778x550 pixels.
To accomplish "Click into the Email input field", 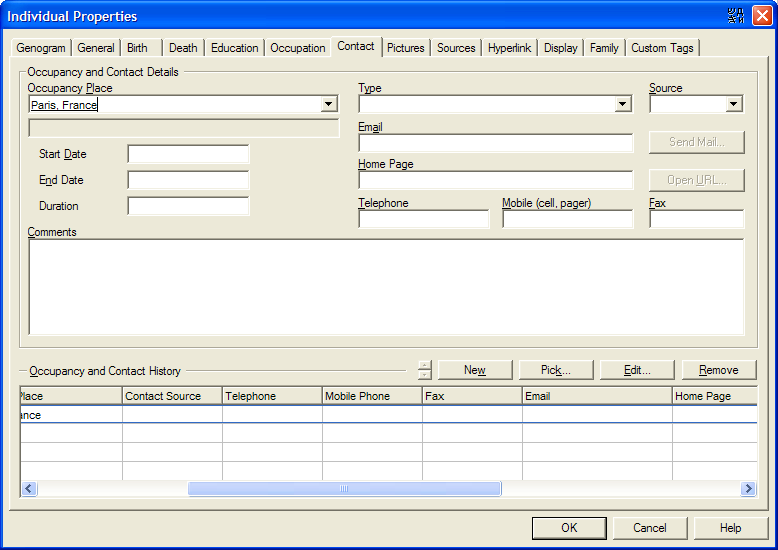I will (x=495, y=143).
